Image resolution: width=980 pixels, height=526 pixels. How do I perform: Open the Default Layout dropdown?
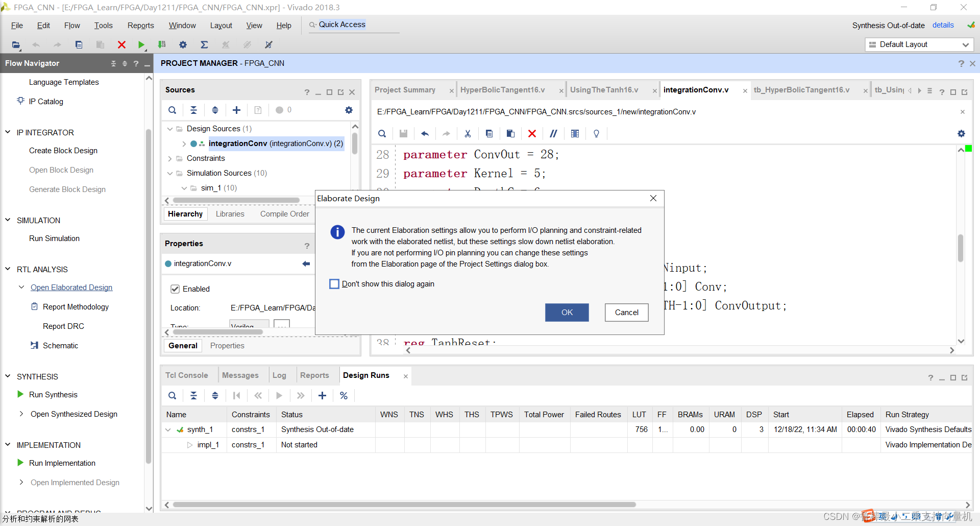coord(919,44)
